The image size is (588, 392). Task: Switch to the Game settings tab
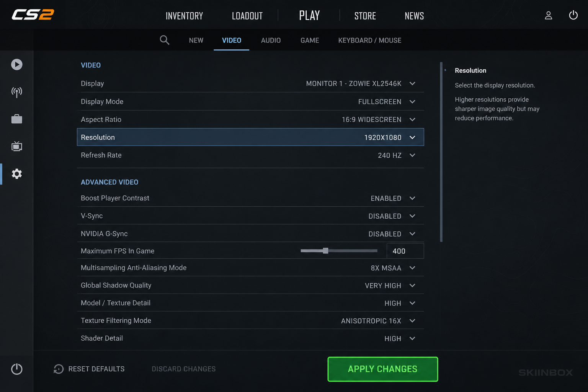point(310,40)
